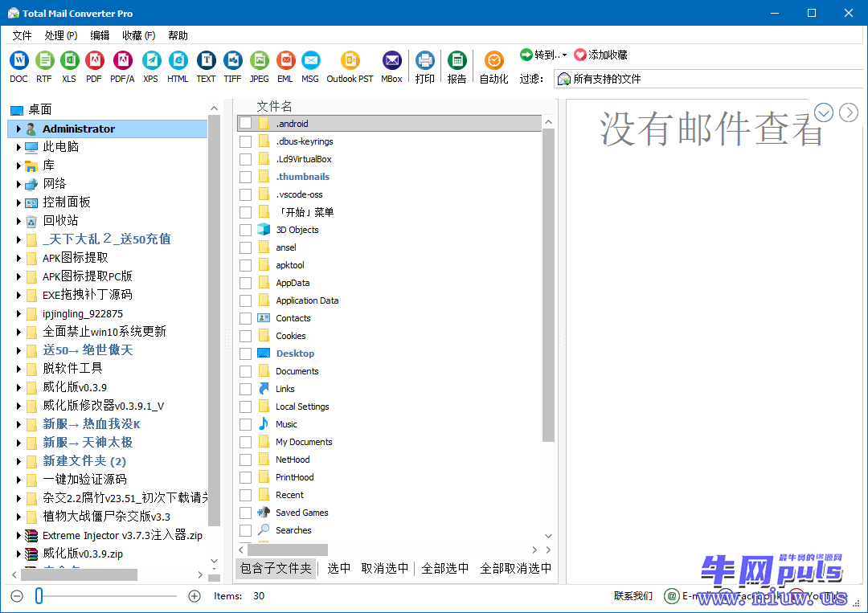The width and height of the screenshot is (868, 613).
Task: Expand the 回收站 tree node
Action: tap(18, 221)
